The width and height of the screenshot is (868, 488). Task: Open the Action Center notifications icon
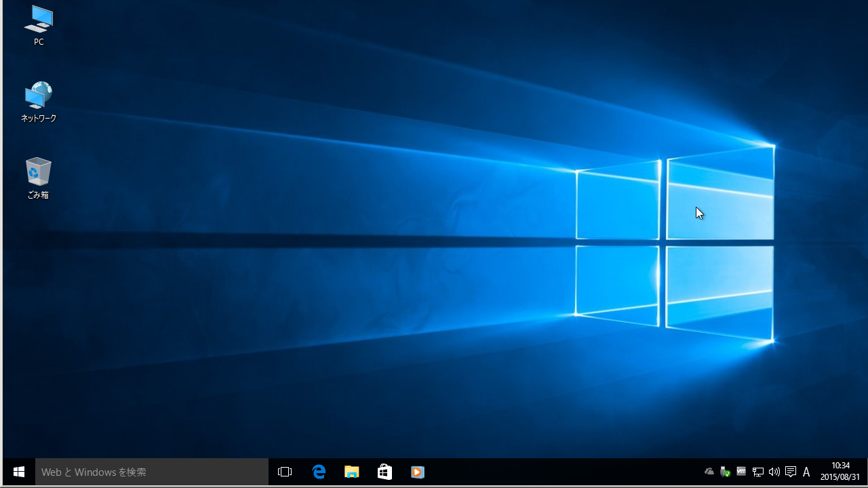click(790, 472)
